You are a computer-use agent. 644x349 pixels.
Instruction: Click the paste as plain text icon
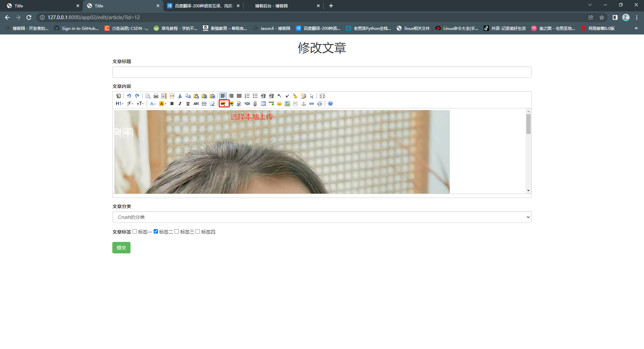pos(204,96)
